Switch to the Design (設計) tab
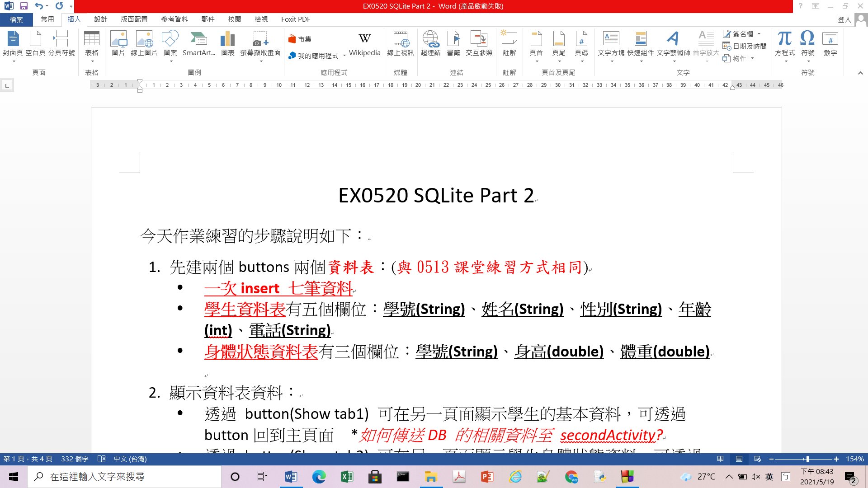The image size is (868, 488). tap(101, 19)
